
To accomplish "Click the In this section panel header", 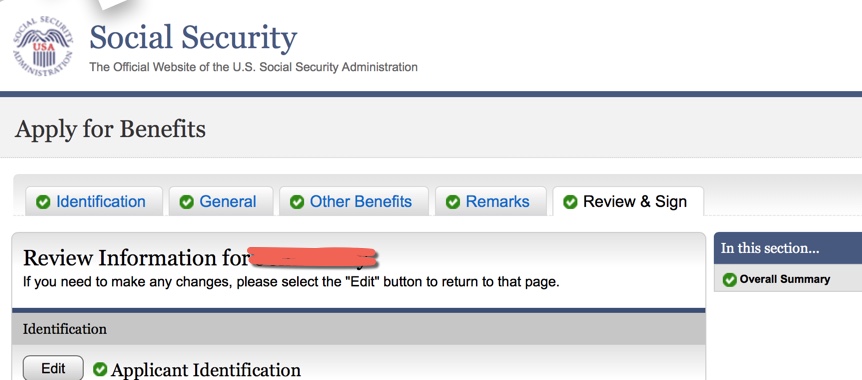I will click(x=788, y=248).
